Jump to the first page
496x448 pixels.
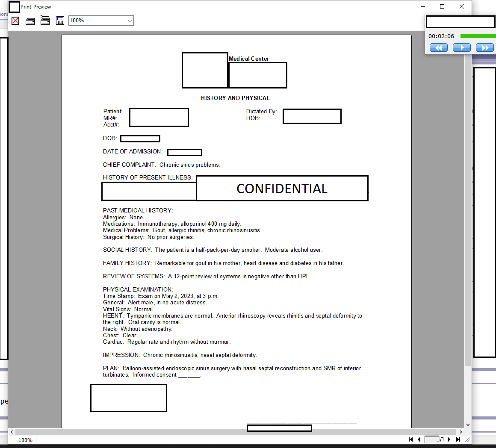coord(410,439)
